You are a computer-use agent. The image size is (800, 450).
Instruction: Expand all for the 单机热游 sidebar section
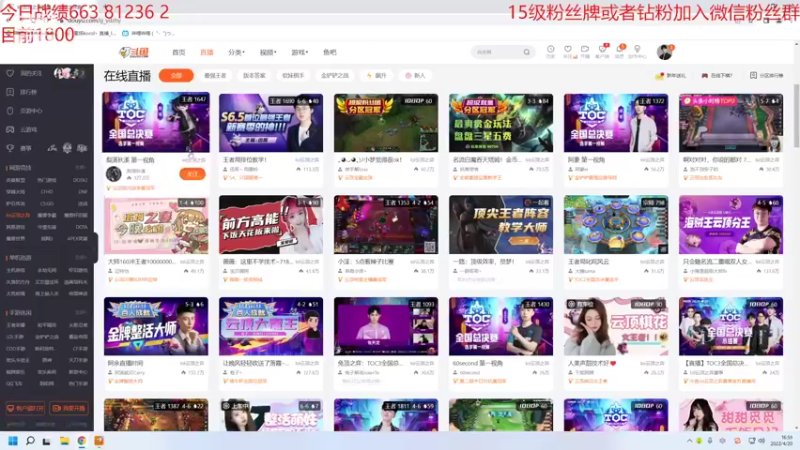[x=80, y=258]
